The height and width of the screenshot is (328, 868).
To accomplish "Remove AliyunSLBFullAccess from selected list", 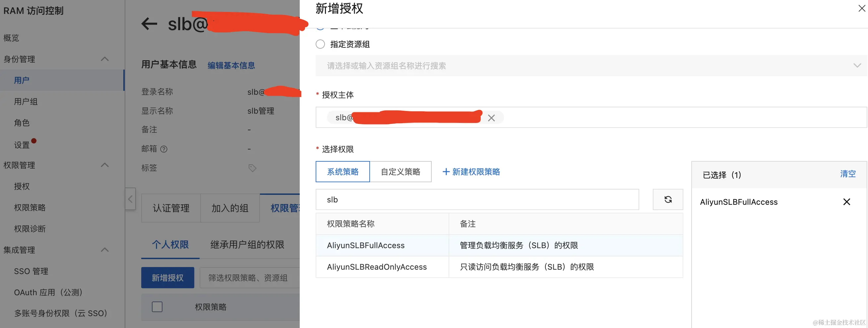I will pos(846,202).
